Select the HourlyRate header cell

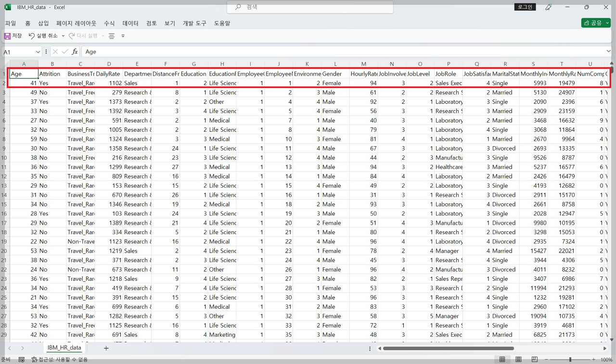[x=363, y=74]
